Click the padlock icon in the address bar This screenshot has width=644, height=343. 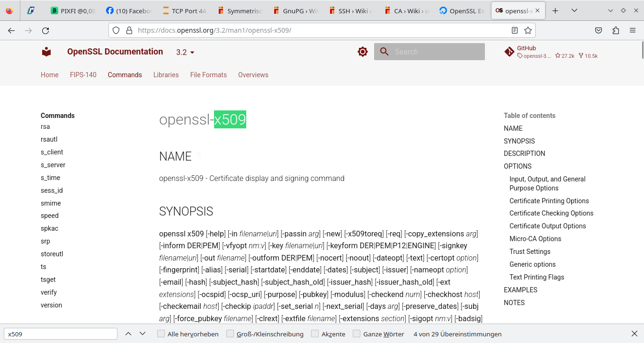click(129, 29)
